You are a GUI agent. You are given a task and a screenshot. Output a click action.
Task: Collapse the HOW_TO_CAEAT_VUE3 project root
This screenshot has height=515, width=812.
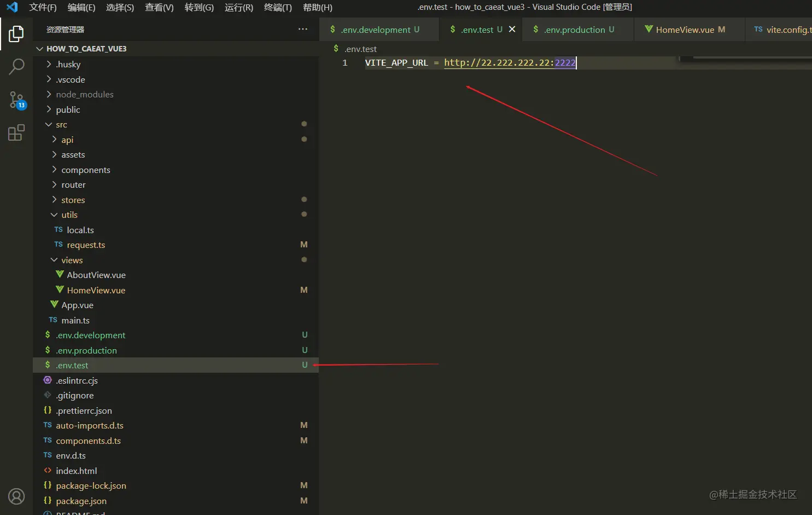[176, 49]
